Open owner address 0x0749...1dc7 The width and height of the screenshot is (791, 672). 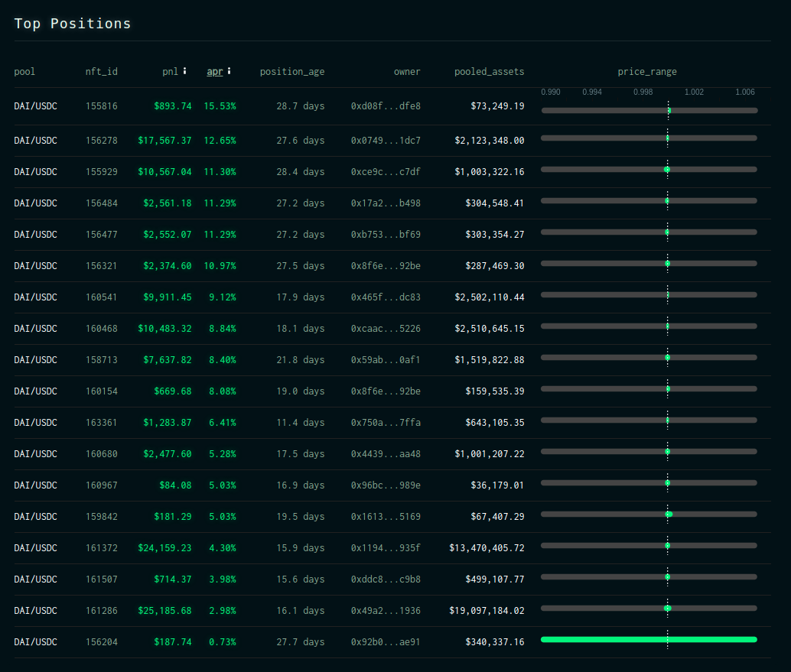tap(386, 140)
